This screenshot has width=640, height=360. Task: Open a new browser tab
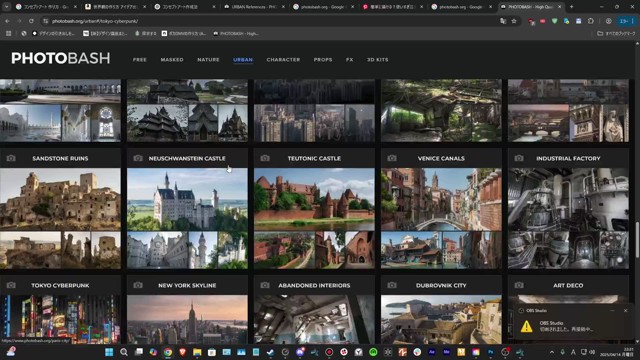point(571,7)
